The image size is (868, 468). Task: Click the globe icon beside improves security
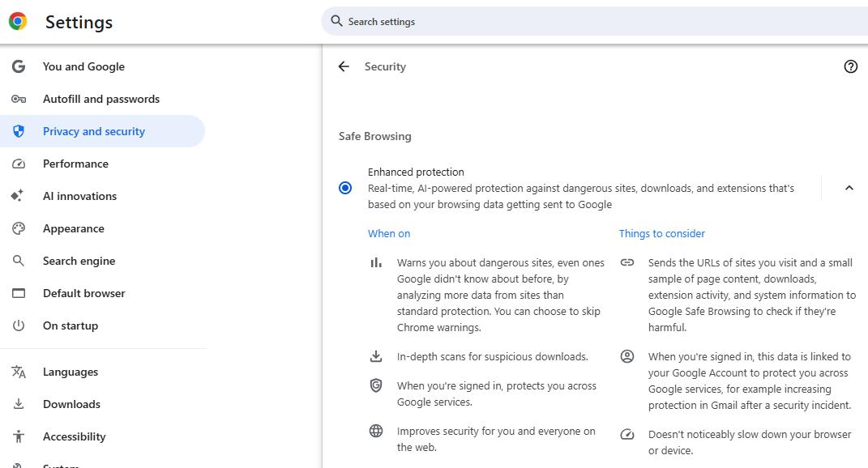(376, 431)
